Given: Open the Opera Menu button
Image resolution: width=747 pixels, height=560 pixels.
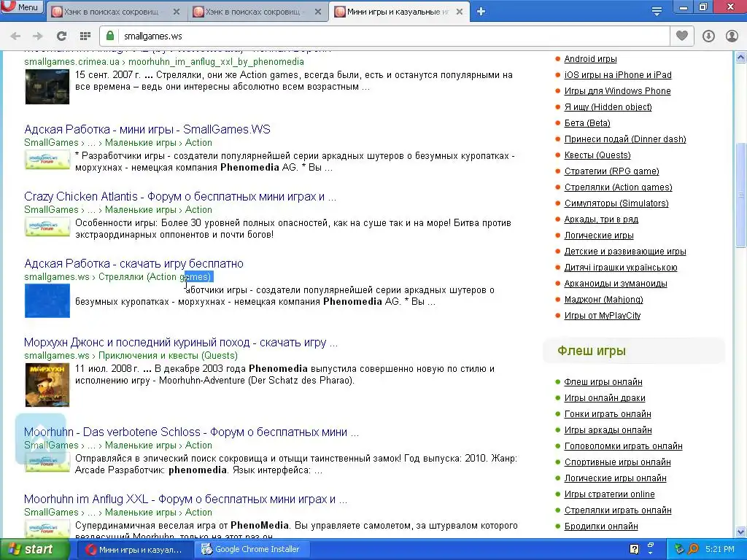Looking at the screenshot, I should click(x=22, y=7).
